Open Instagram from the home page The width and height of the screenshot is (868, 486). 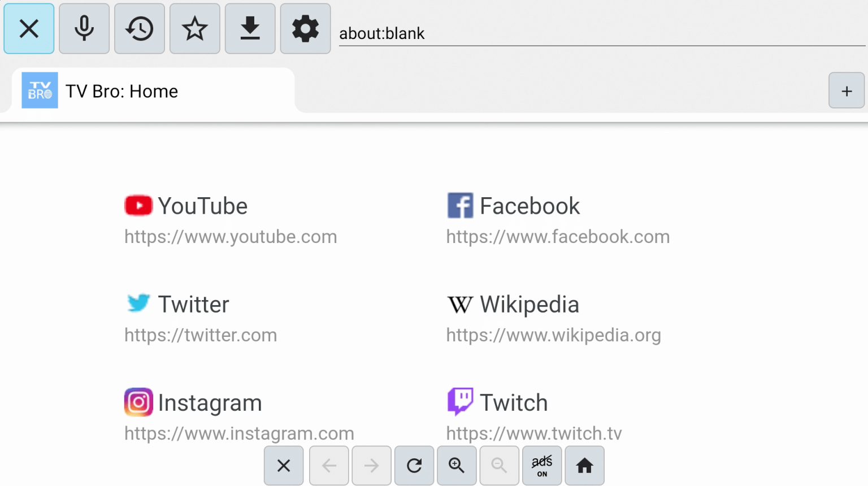210,402
